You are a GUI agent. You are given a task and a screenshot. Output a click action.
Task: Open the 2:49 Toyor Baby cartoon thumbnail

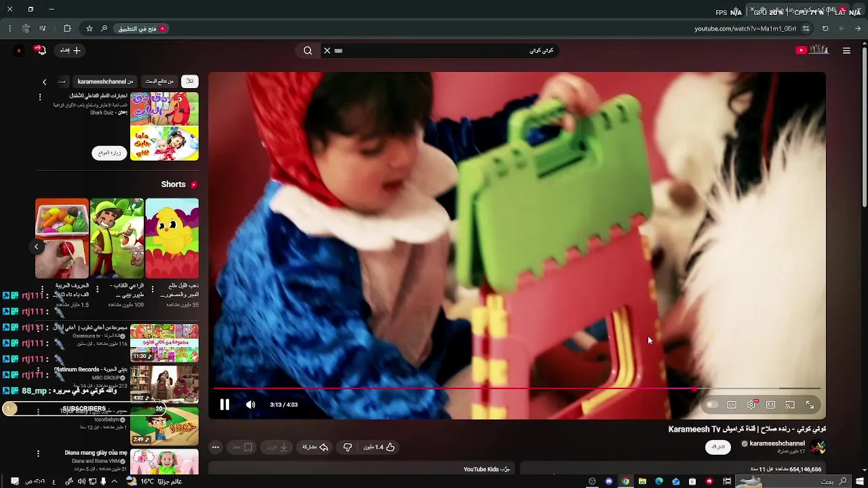coord(164,426)
